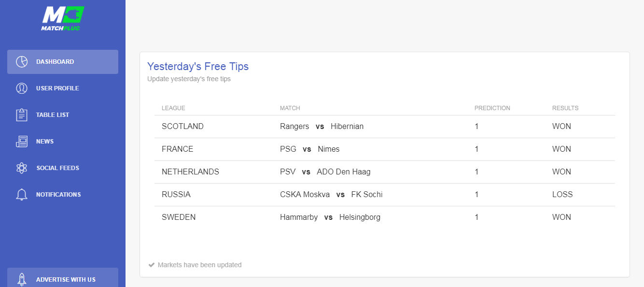
Task: Click the News newspaper icon
Action: point(22,142)
